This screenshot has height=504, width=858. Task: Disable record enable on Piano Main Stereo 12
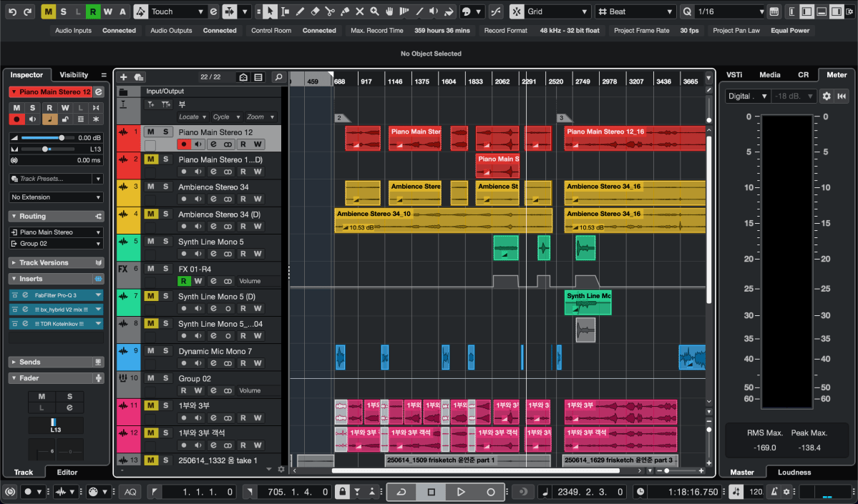(183, 145)
